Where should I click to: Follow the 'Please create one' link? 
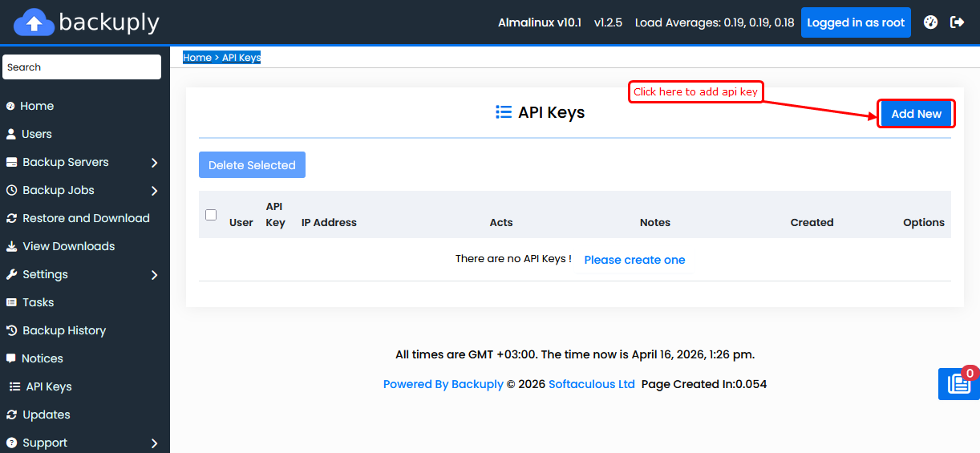point(634,260)
